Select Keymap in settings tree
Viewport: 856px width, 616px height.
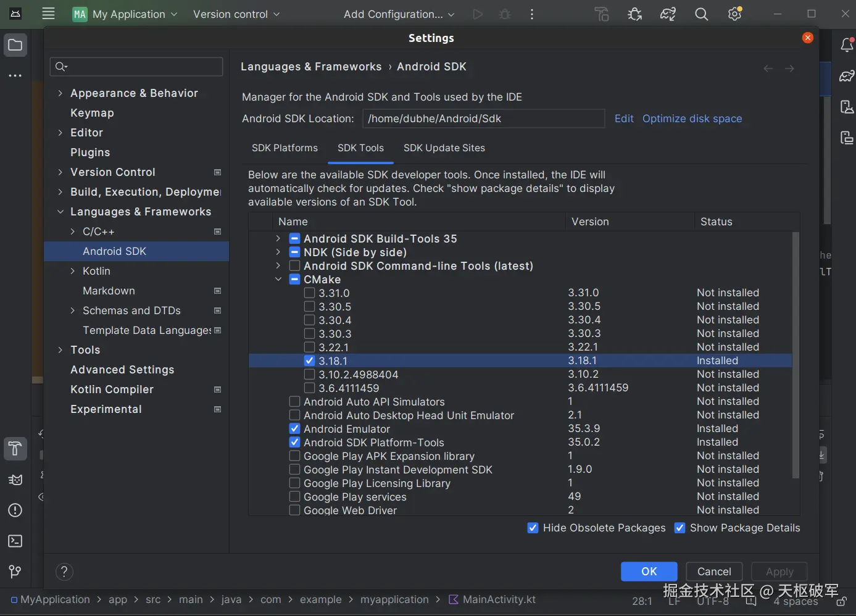92,113
